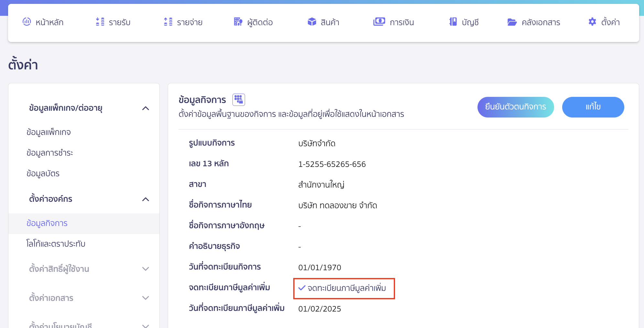Click the การเงิน money icon
Viewport: 644px width, 328px height.
[x=379, y=22]
